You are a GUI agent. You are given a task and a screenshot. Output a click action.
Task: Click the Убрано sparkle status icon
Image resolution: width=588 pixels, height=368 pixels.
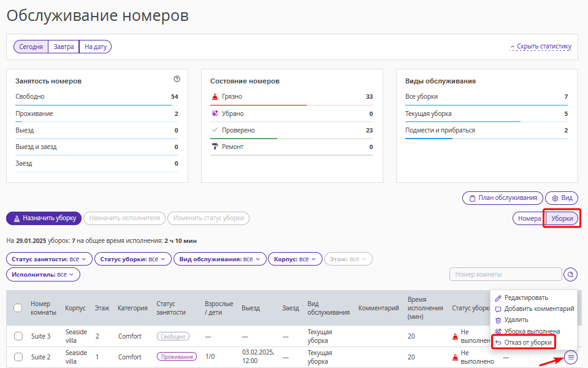click(215, 113)
